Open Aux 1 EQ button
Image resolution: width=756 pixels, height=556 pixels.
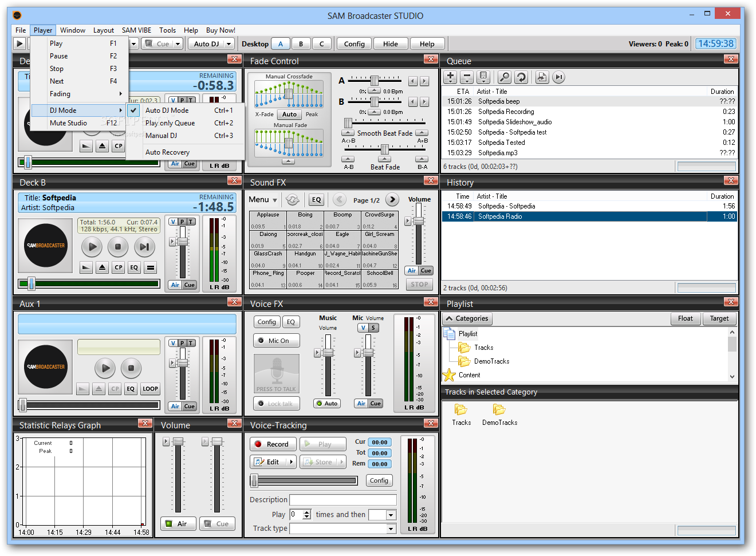[131, 389]
